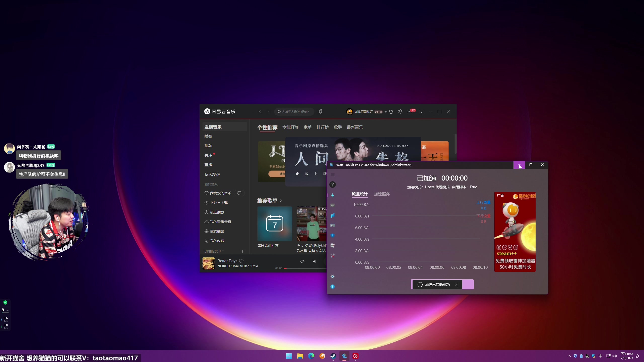Like the song Better Days with the heart
The height and width of the screenshot is (362, 644).
pyautogui.click(x=241, y=261)
